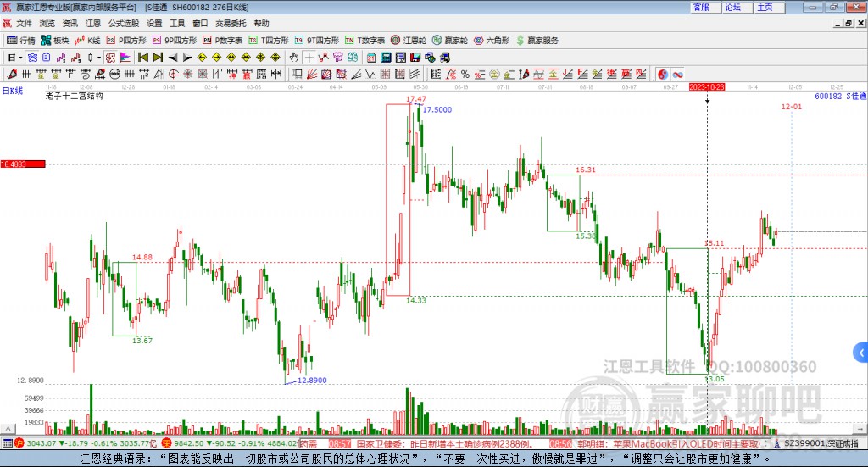The width and height of the screenshot is (868, 467).
Task: Click the 主页 homepage button
Action: tap(769, 7)
